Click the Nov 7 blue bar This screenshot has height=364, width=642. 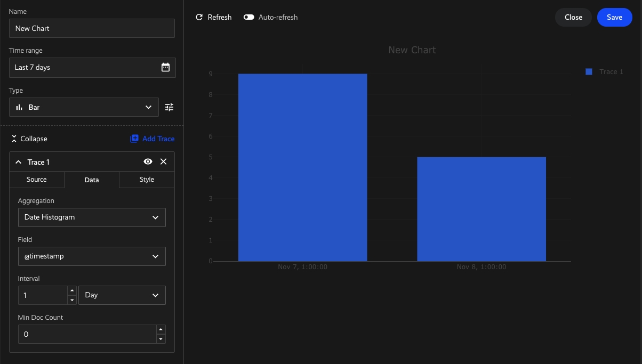302,167
